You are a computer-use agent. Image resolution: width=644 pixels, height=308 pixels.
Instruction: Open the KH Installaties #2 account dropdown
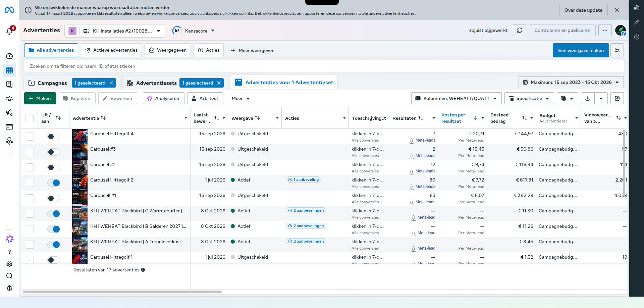115,31
